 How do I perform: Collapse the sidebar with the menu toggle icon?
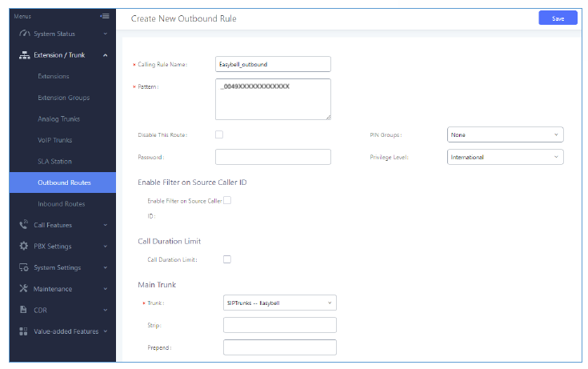pos(104,16)
